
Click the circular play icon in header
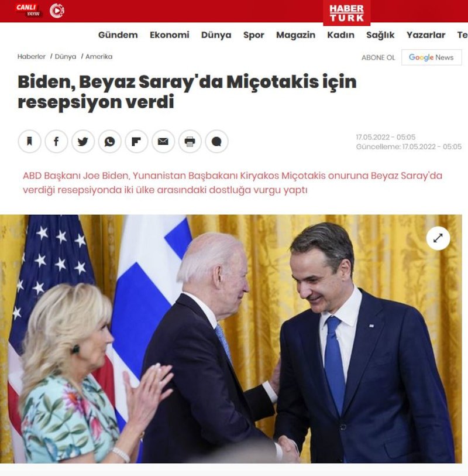pos(57,11)
